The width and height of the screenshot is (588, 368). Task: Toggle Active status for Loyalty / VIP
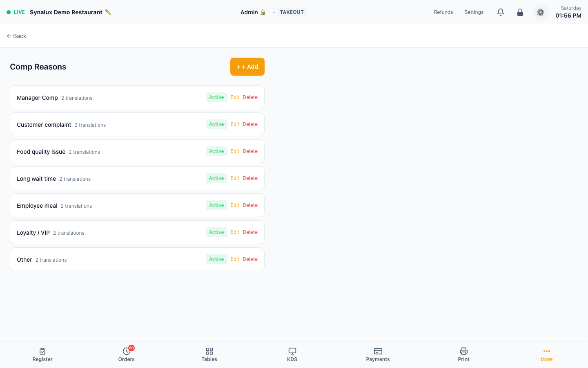tap(216, 232)
